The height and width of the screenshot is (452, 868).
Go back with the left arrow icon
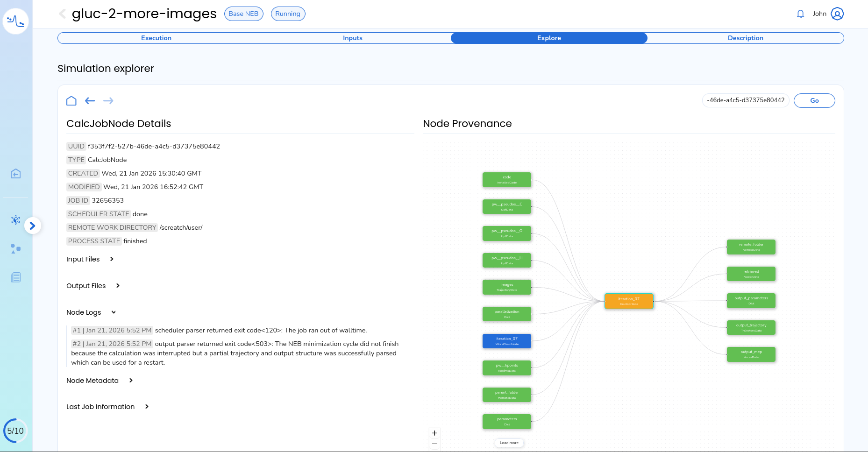[90, 101]
